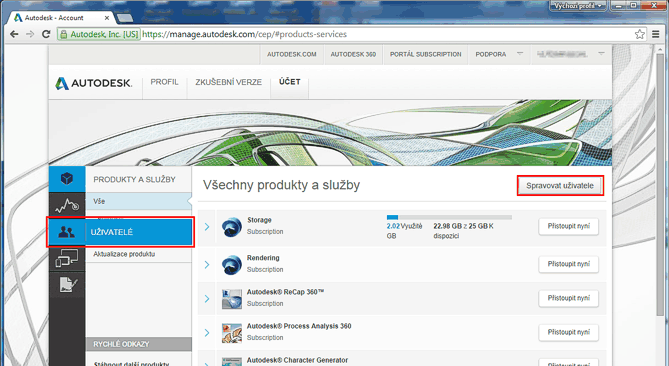Click Přistoupit nyní for Rendering
Image resolution: width=669 pixels, height=366 pixels.
pos(569,264)
